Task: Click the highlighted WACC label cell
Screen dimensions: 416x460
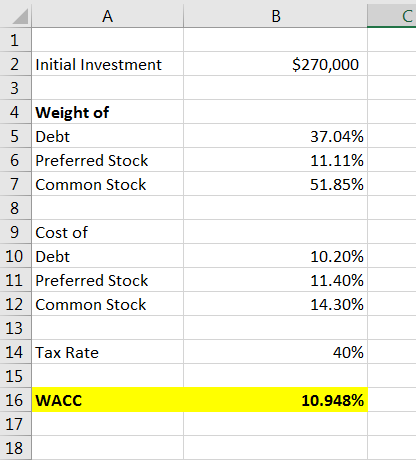Action: 107,400
